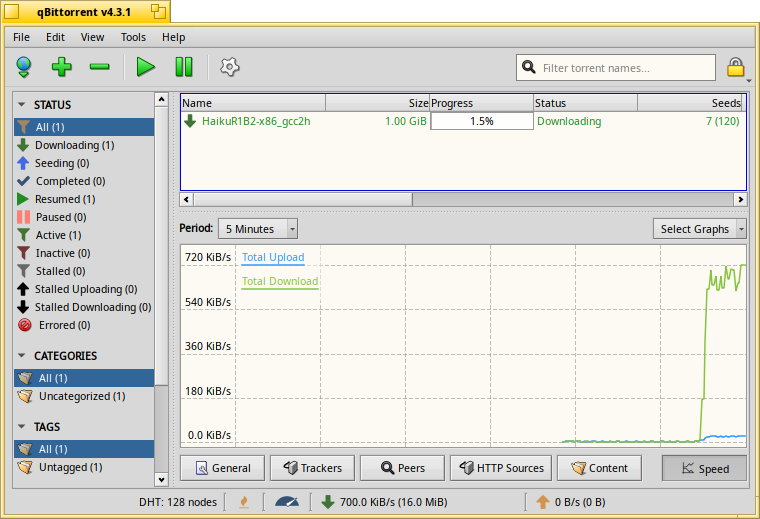This screenshot has width=760, height=519.
Task: Pause torrents with the green pause icon
Action: [184, 67]
